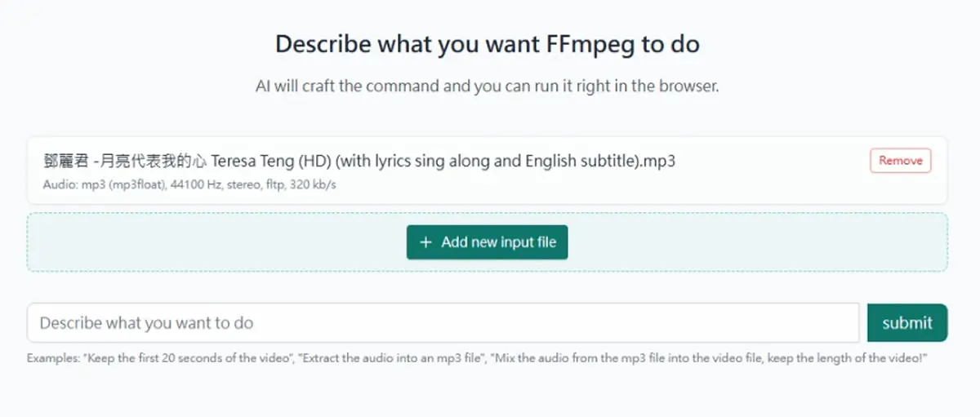Click the dashed drop zone right of Add button
The image size is (980, 417).
[757, 242]
